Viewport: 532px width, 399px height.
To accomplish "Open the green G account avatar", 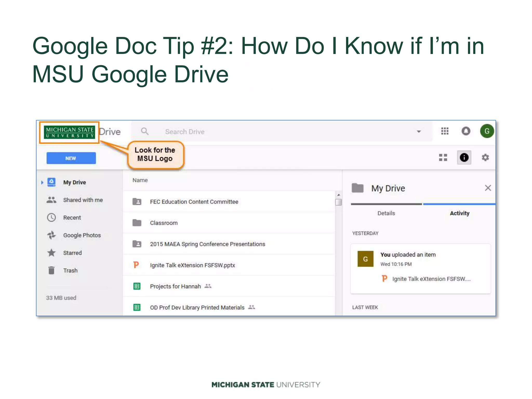I will point(487,131).
